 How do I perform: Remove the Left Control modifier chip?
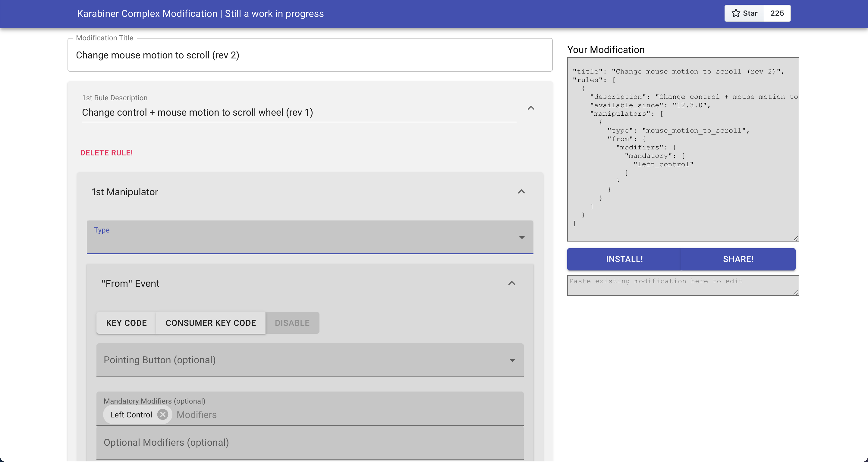[163, 414]
